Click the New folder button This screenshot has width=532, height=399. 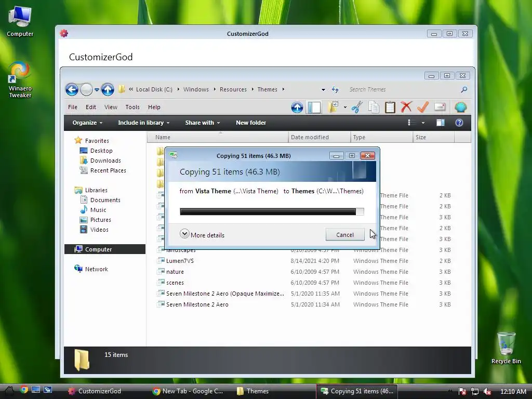coord(251,123)
